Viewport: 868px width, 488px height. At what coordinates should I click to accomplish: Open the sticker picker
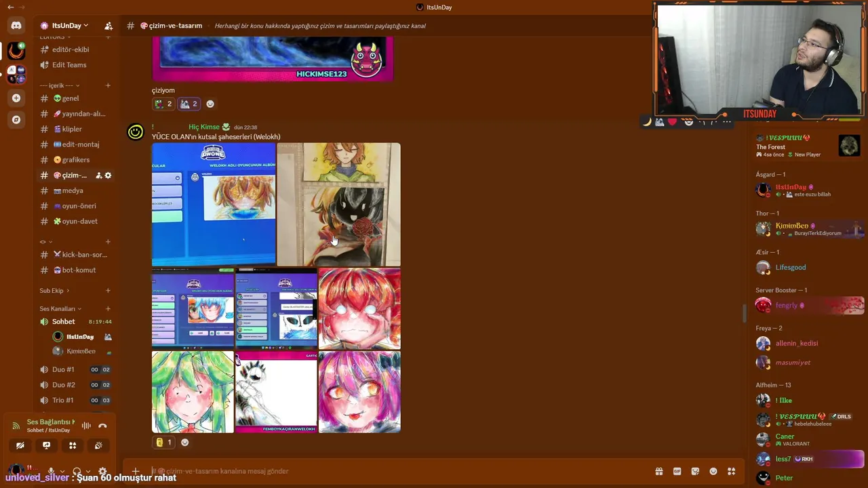(695, 471)
